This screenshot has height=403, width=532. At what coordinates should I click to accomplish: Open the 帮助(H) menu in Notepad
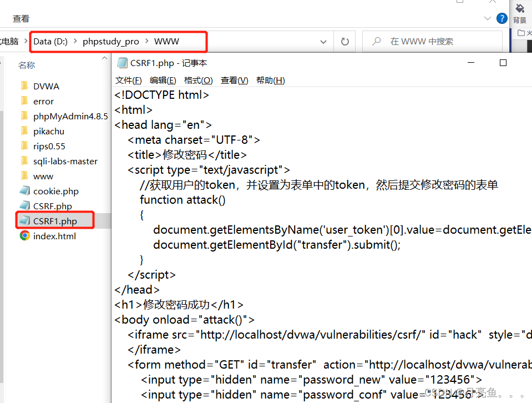tap(270, 80)
